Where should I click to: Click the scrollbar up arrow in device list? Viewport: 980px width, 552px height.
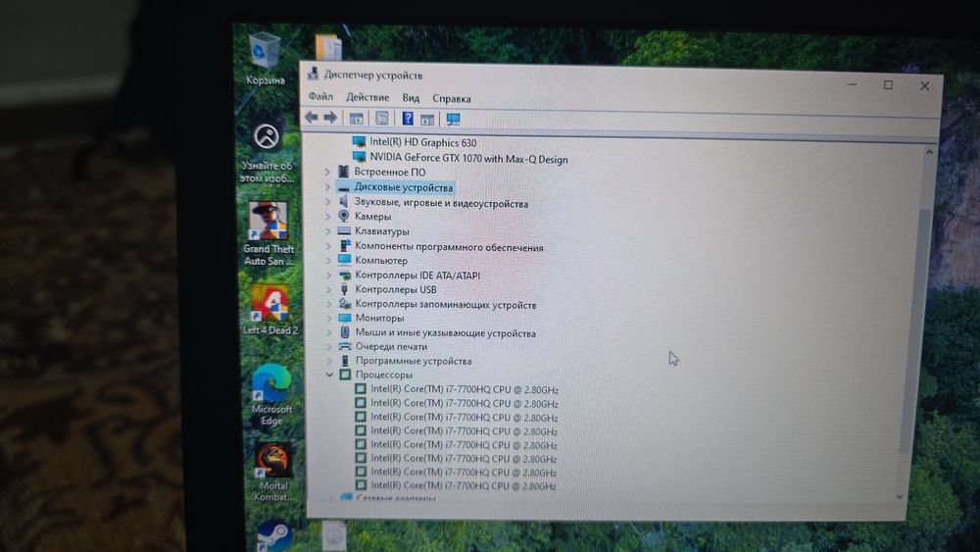(x=929, y=152)
